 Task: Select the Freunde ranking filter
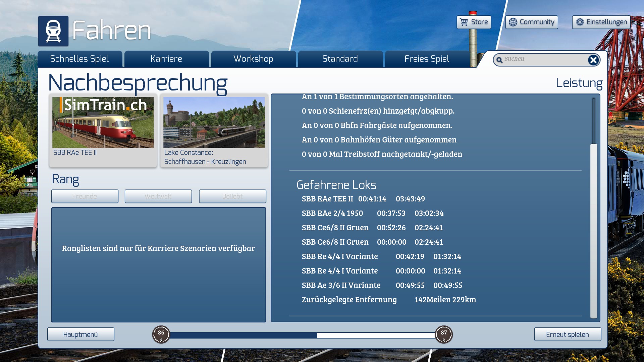click(x=85, y=196)
